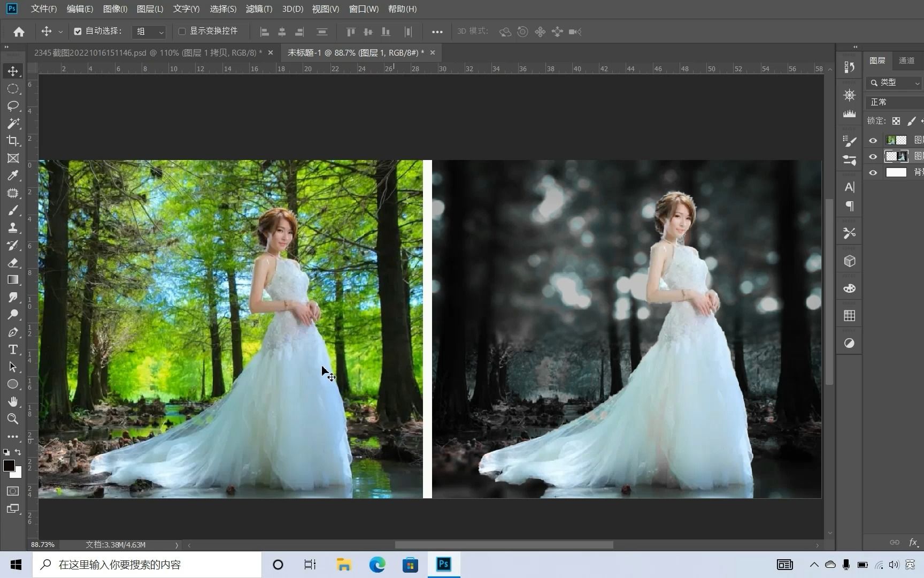The image size is (924, 578).
Task: Reset default foreground and background colors
Action: pyautogui.click(x=6, y=452)
